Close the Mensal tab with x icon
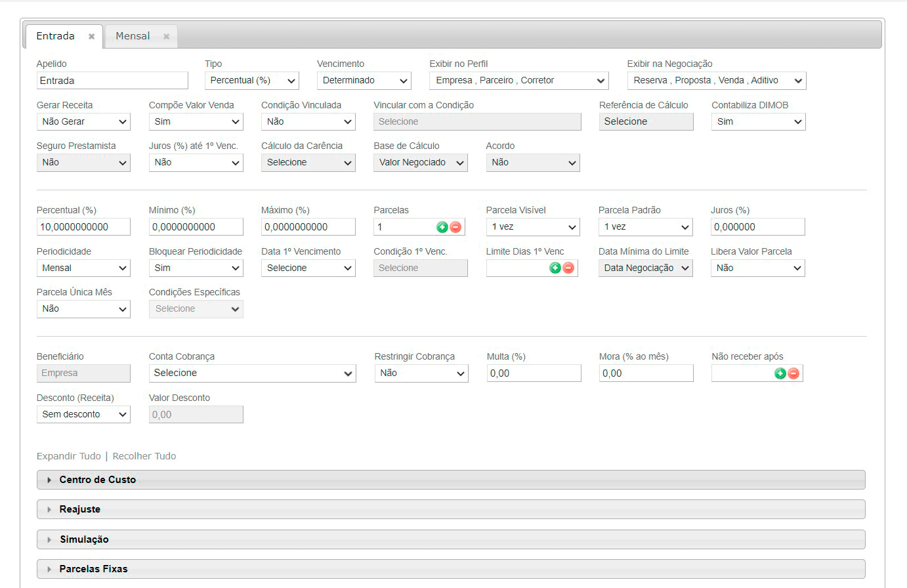907x588 pixels. (x=166, y=37)
